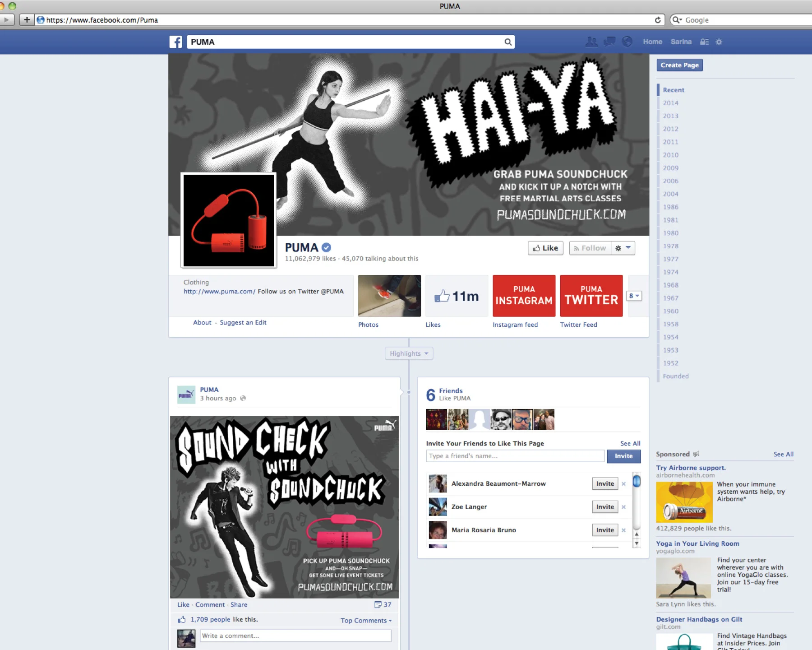This screenshot has height=650, width=812.
Task: Click Share under the Sound Check post
Action: 239,604
